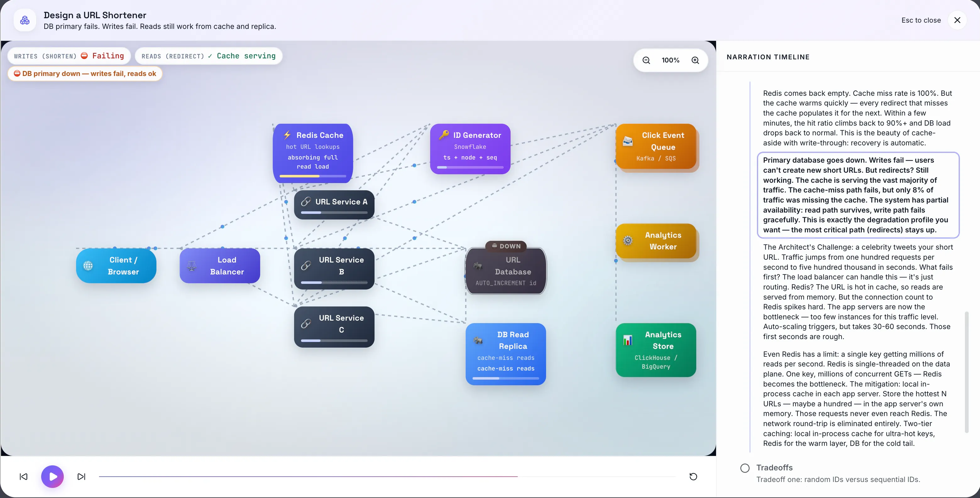Click the stop icon in DB primary down alert

coord(17,73)
